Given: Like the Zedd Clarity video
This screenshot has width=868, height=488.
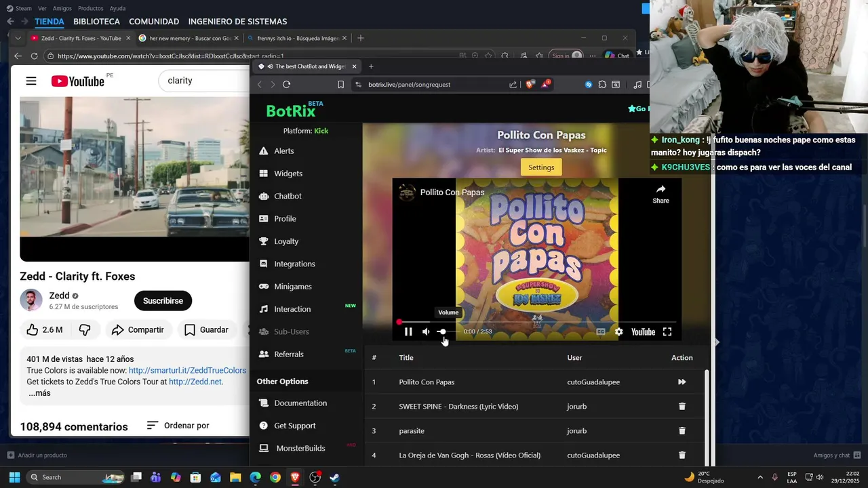Looking at the screenshot, I should point(45,330).
